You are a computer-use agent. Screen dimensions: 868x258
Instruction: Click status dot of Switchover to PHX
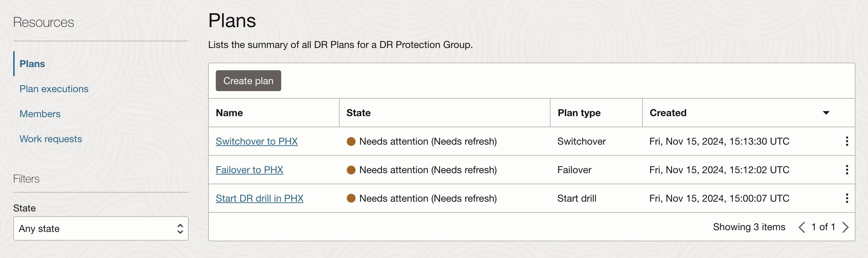click(x=351, y=142)
